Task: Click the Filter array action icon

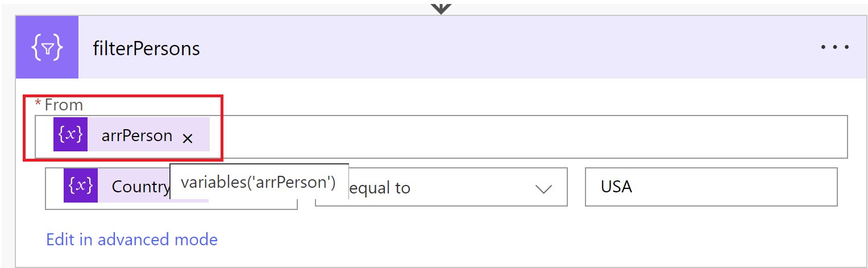Action: pyautogui.click(x=47, y=48)
